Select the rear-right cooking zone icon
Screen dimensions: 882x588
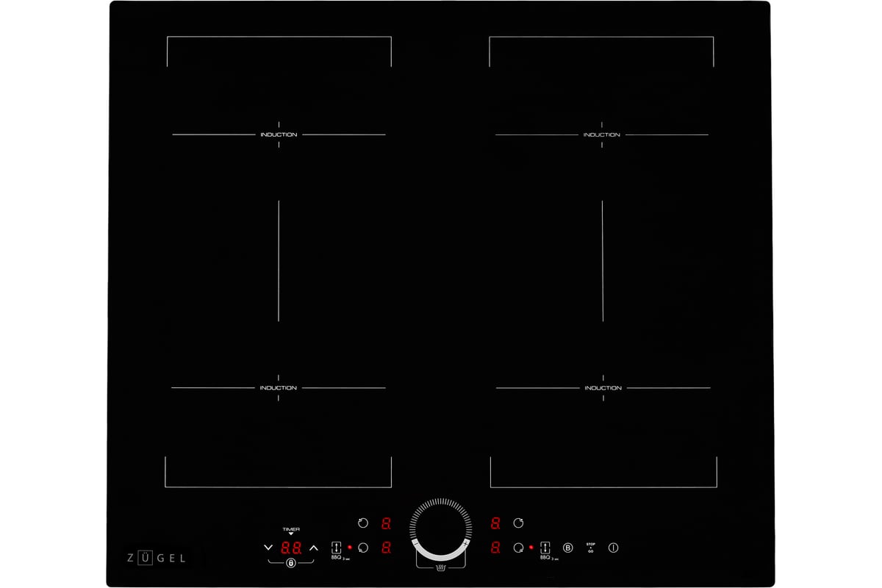(519, 523)
